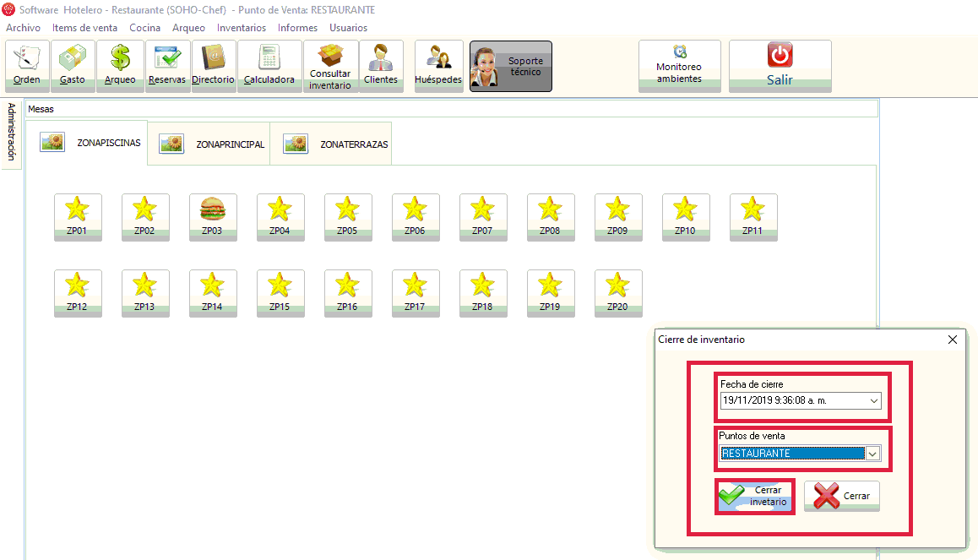Image resolution: width=978 pixels, height=560 pixels.
Task: Click the Gasto money icon
Action: 73,65
